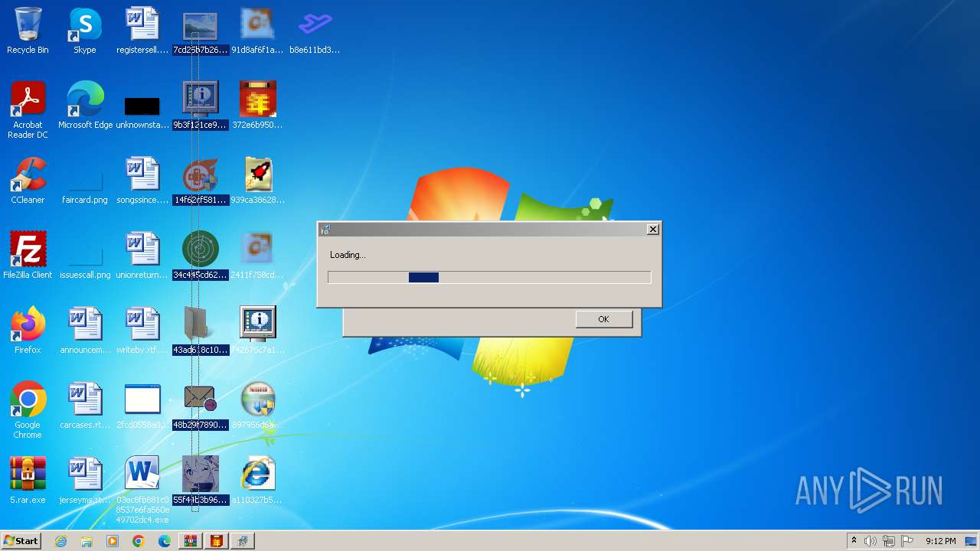Select the songssince Word document
The image size is (980, 551).
point(142,181)
